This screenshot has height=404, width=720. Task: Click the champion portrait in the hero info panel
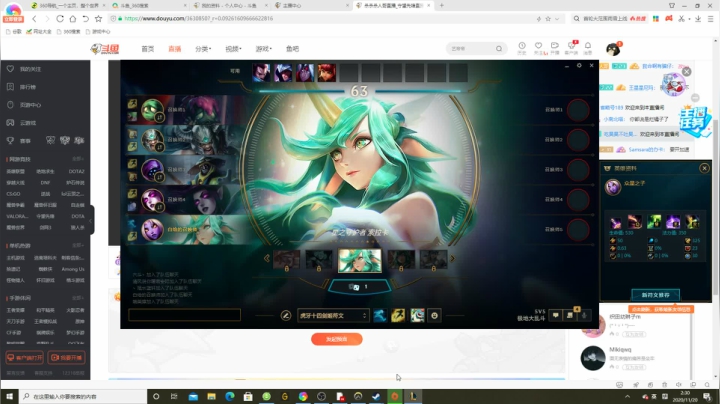click(x=613, y=186)
